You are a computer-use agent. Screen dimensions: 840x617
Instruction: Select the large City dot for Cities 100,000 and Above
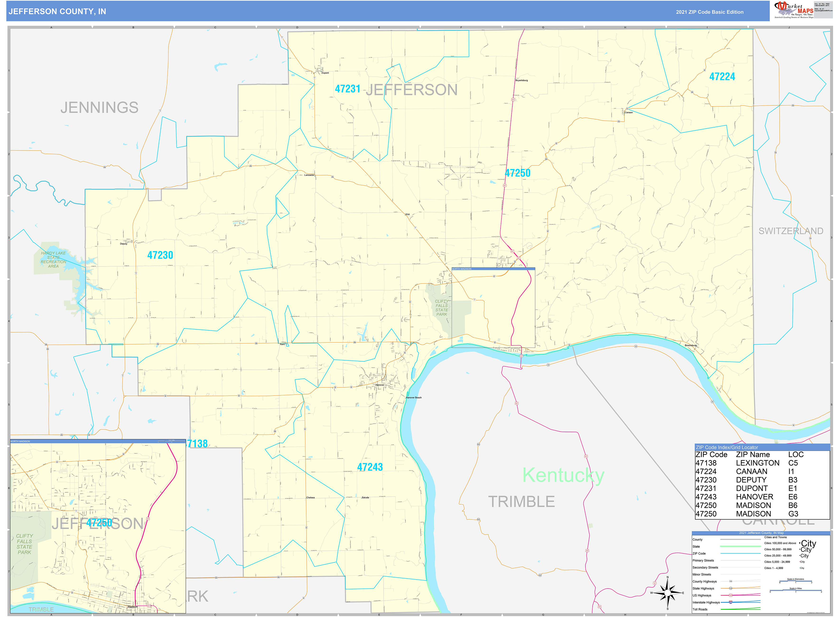pyautogui.click(x=800, y=543)
